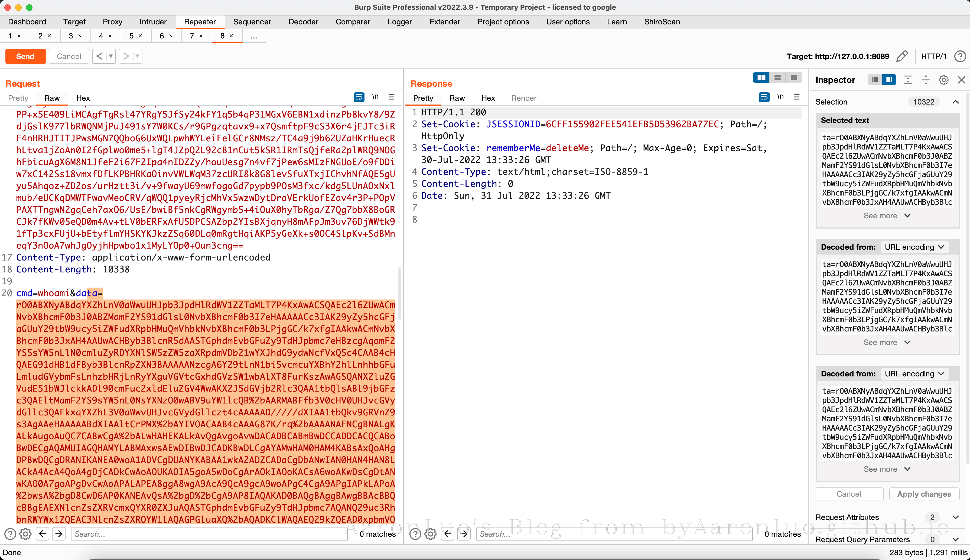
Task: Click the edit target pencil icon
Action: coord(901,57)
